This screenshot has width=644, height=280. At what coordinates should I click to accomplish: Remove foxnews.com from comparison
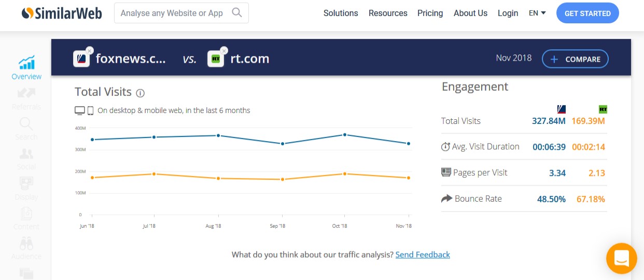pyautogui.click(x=90, y=50)
